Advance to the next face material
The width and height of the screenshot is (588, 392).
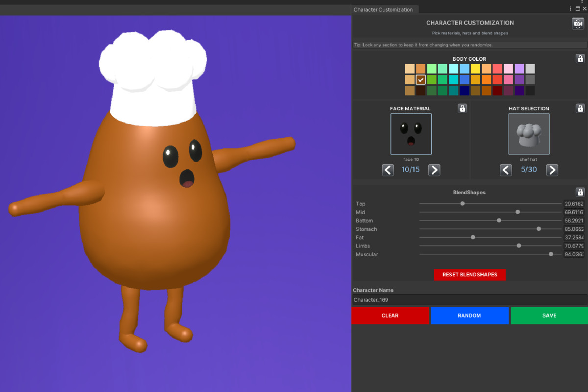click(x=434, y=170)
